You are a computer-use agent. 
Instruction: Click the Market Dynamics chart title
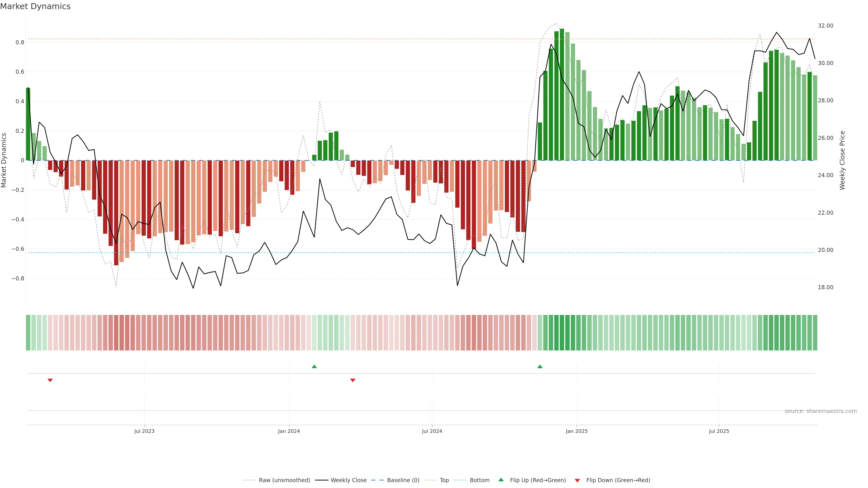[35, 6]
